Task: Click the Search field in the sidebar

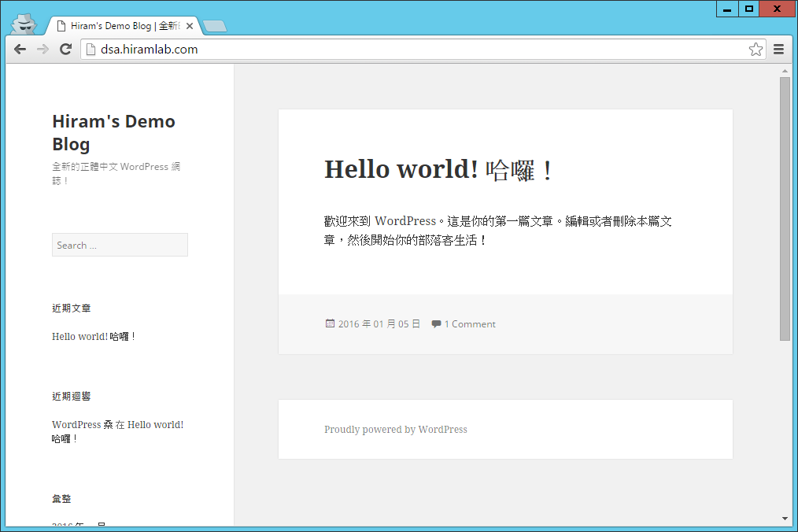Action: (x=120, y=245)
